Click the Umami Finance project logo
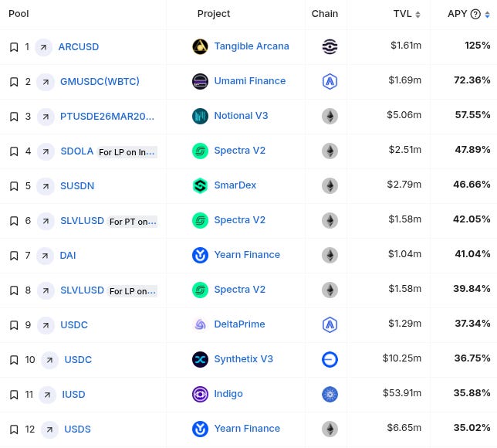This screenshot has width=497, height=448. tap(201, 81)
